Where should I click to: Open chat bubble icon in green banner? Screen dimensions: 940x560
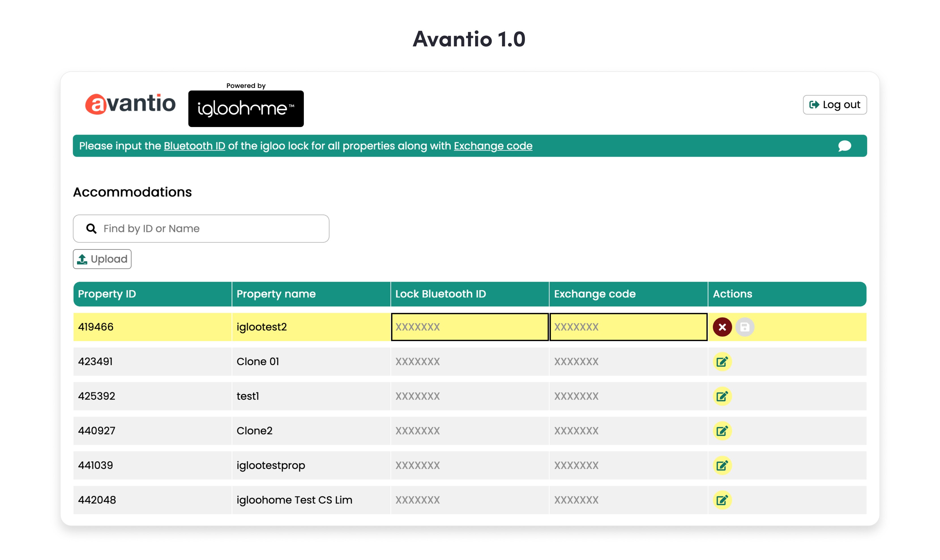845,146
